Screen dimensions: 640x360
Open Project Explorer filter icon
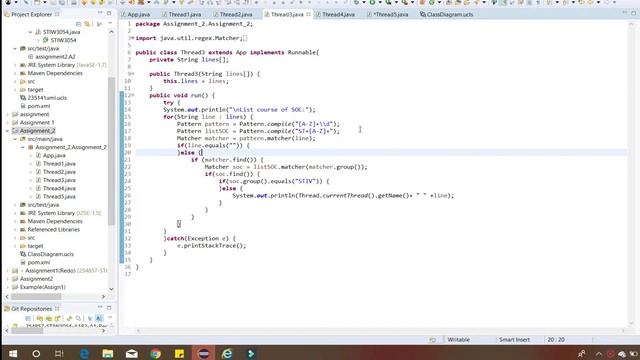pos(99,24)
